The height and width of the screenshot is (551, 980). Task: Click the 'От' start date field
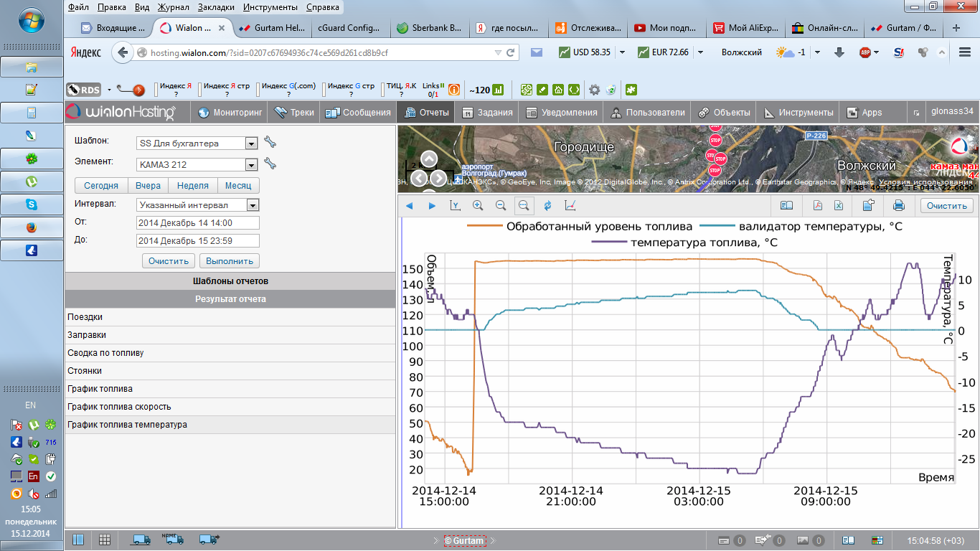point(197,223)
